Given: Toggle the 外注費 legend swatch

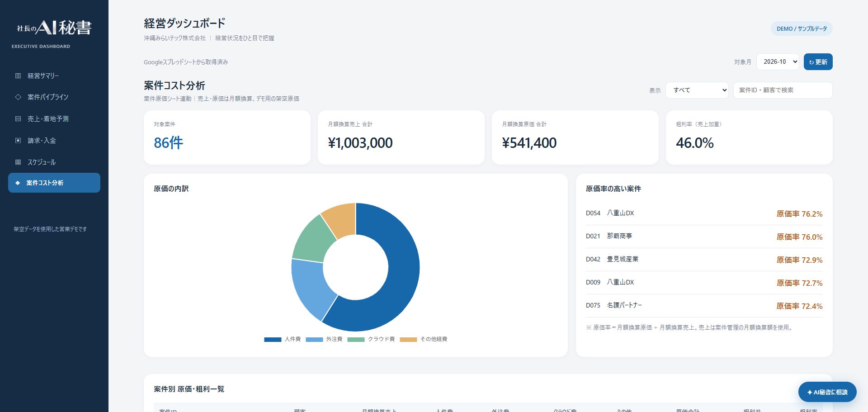Looking at the screenshot, I should point(314,339).
